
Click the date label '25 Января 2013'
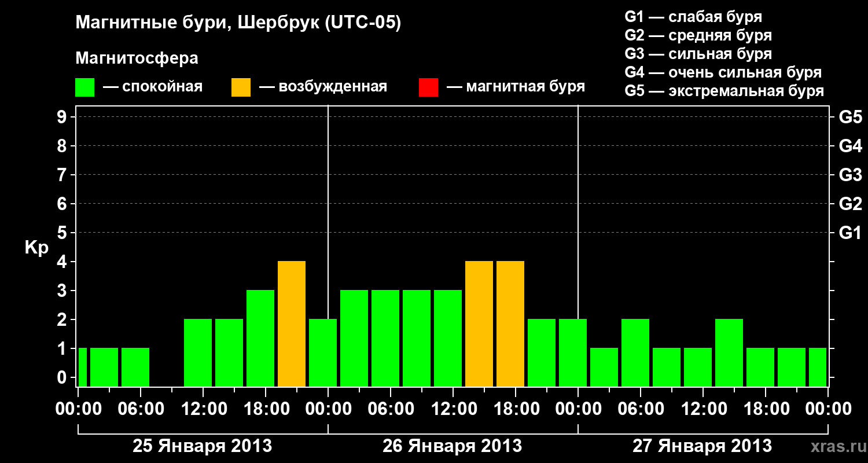[203, 446]
